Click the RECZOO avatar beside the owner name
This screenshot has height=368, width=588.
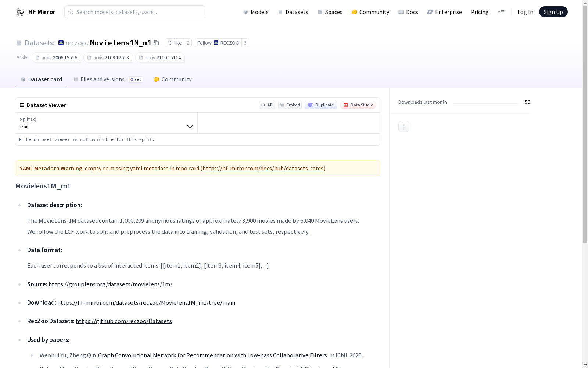pyautogui.click(x=61, y=43)
